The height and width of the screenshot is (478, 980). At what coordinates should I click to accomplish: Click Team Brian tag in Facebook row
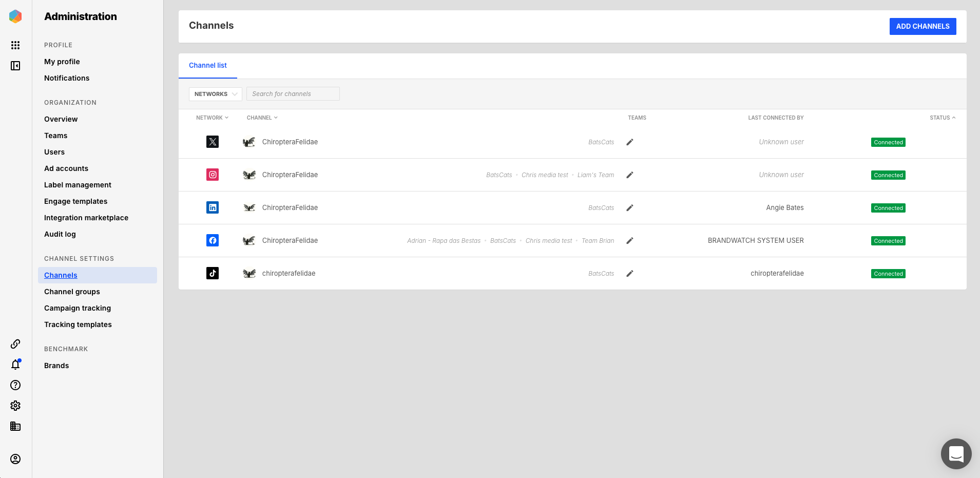click(x=598, y=241)
